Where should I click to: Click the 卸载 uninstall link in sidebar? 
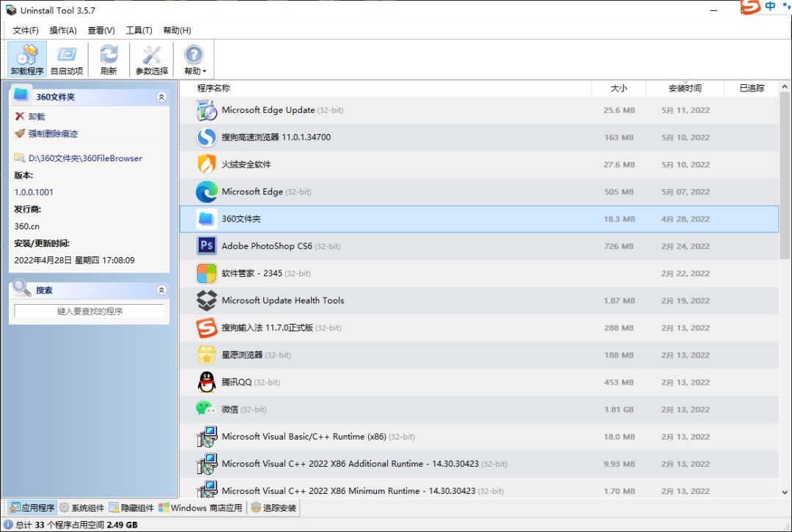tap(36, 117)
